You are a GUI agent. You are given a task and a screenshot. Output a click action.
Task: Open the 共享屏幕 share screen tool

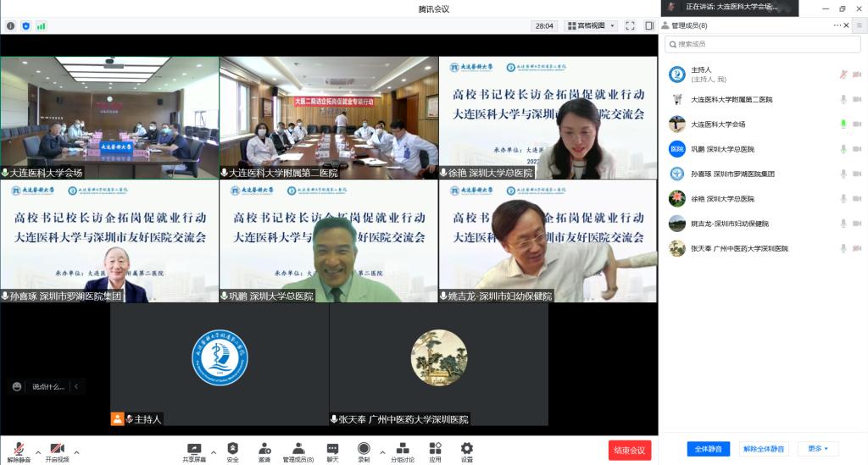click(x=194, y=452)
